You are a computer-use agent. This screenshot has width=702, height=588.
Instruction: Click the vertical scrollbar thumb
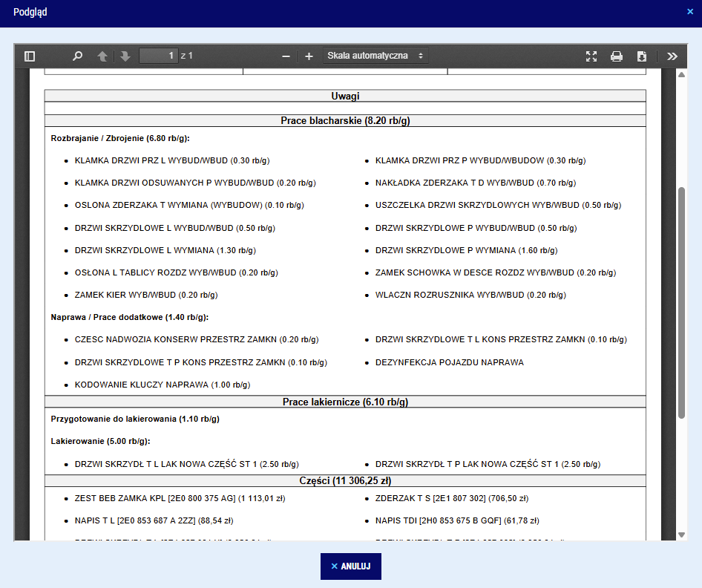coord(681,302)
